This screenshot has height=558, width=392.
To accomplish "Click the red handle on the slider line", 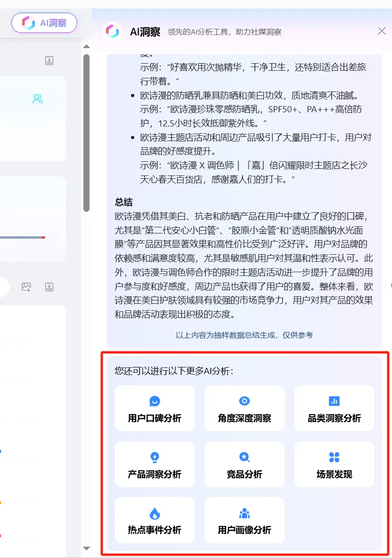I will coord(43,237).
